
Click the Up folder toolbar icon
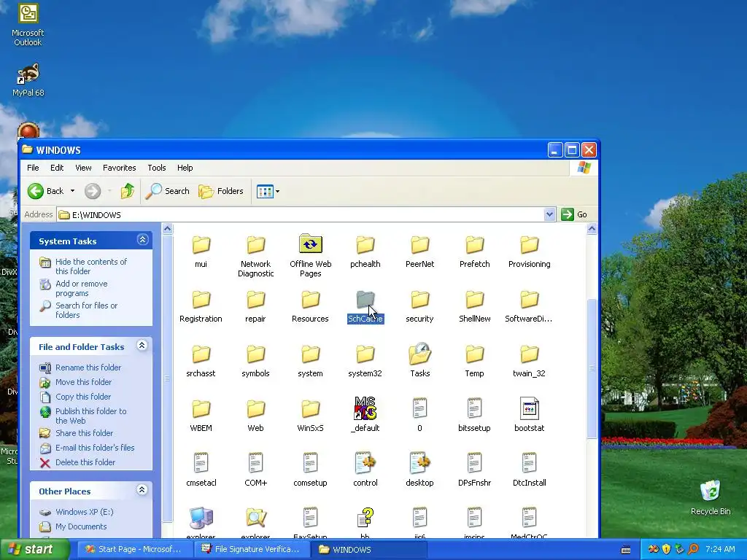point(127,191)
